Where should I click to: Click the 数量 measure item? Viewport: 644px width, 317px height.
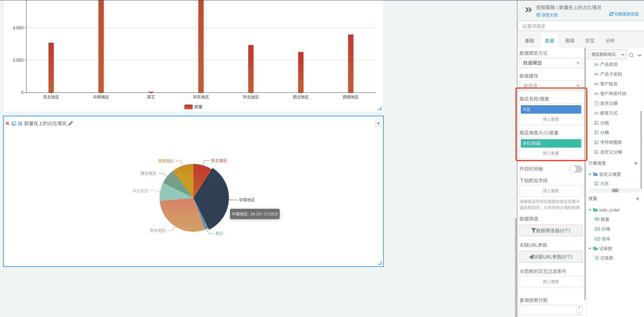[x=602, y=219]
